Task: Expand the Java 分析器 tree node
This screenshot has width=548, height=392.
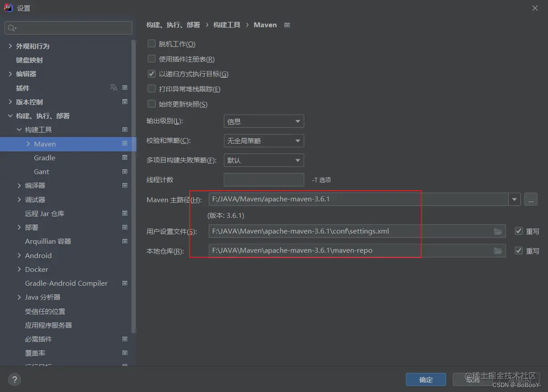Action: [19, 297]
